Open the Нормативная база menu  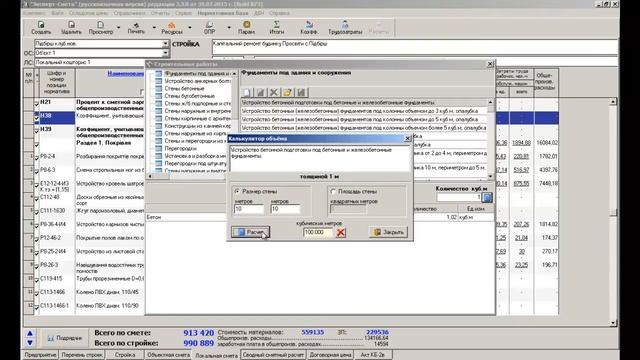[223, 13]
